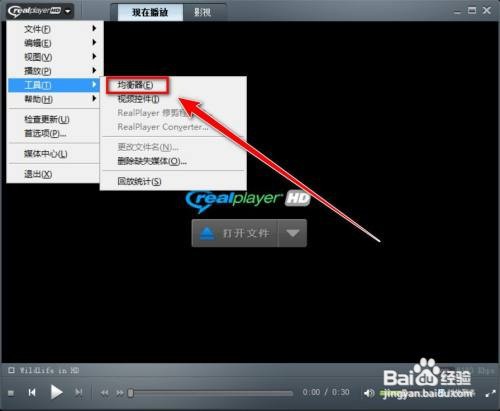Click the next track button

tap(79, 393)
